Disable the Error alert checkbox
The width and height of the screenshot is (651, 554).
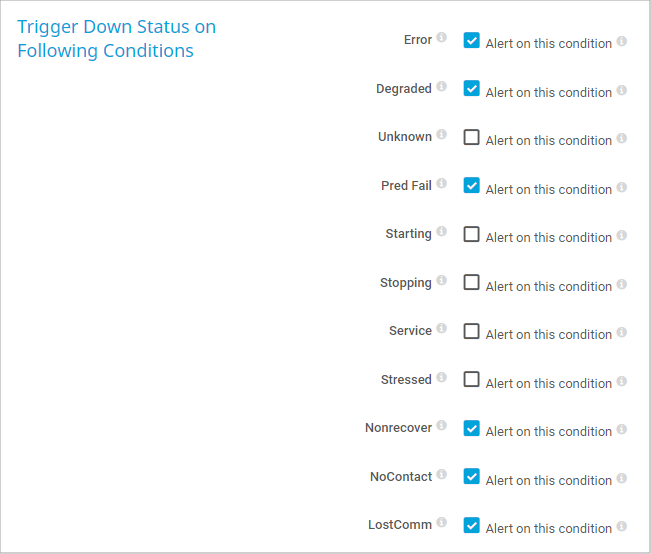pos(472,41)
